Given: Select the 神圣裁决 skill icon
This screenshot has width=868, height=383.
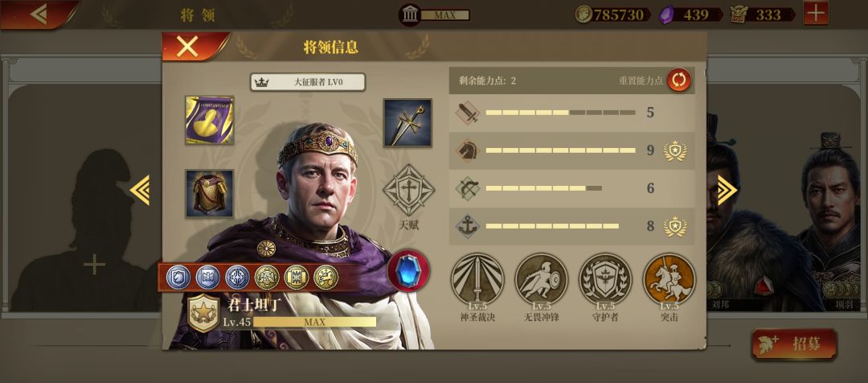Looking at the screenshot, I should (x=477, y=279).
